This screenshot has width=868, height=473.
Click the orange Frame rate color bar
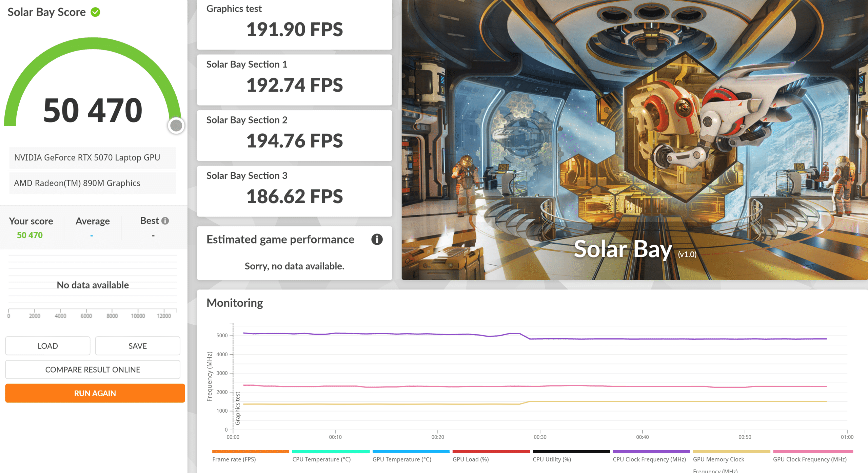[251, 452]
